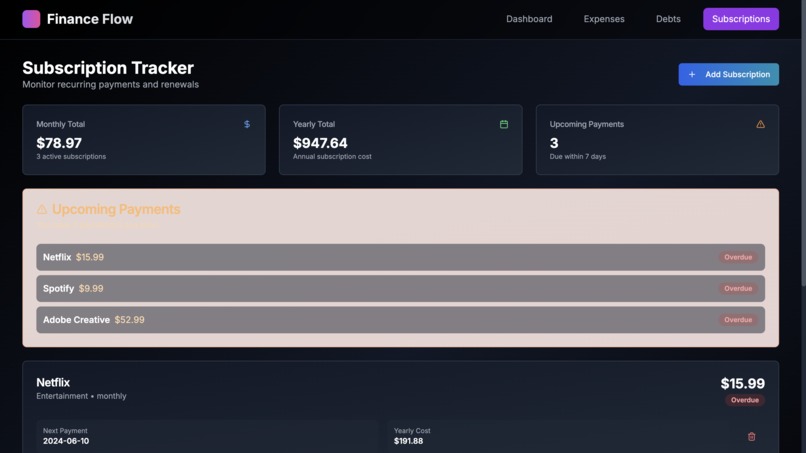This screenshot has height=453, width=806.
Task: Go to the Expenses page
Action: 604,19
